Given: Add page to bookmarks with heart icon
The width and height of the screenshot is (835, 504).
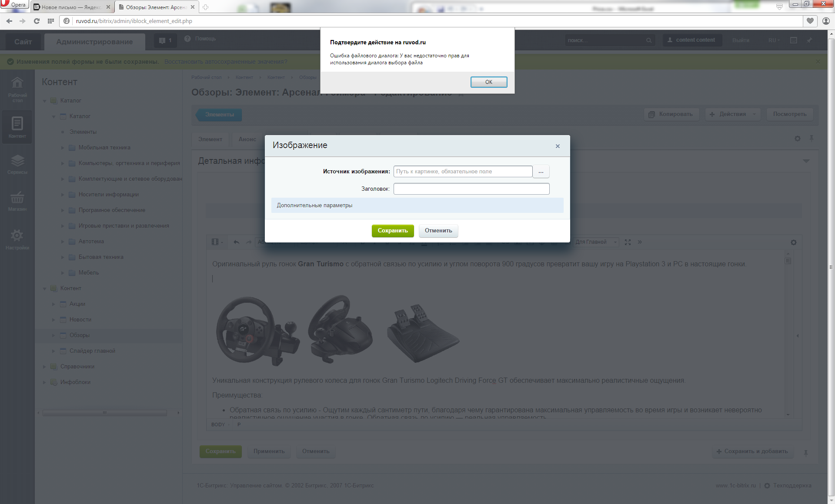Looking at the screenshot, I should click(810, 21).
